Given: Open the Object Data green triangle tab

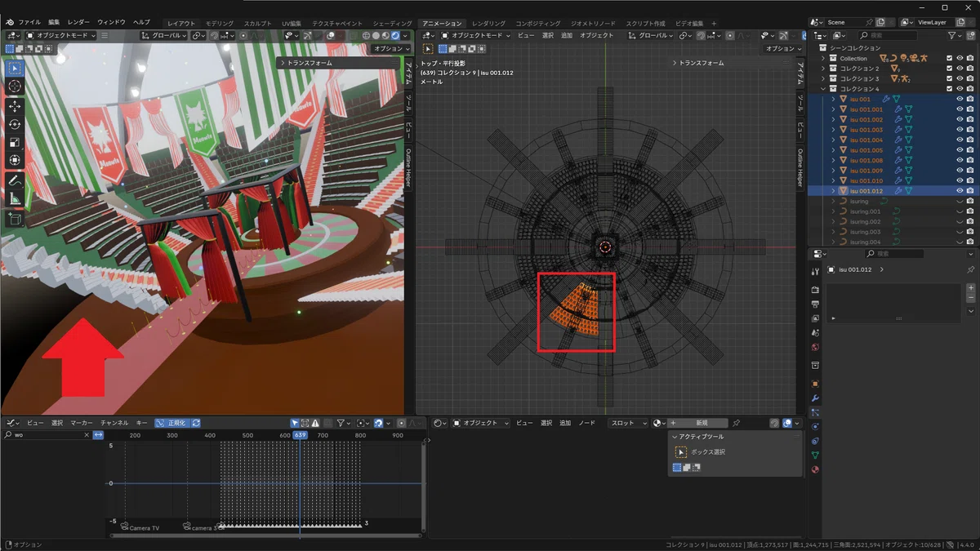Looking at the screenshot, I should tap(815, 455).
